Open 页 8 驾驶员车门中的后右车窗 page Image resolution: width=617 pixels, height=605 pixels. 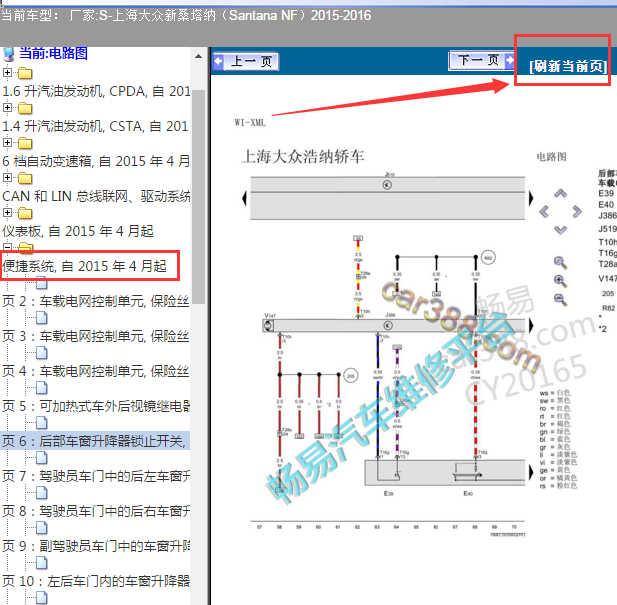(x=96, y=511)
